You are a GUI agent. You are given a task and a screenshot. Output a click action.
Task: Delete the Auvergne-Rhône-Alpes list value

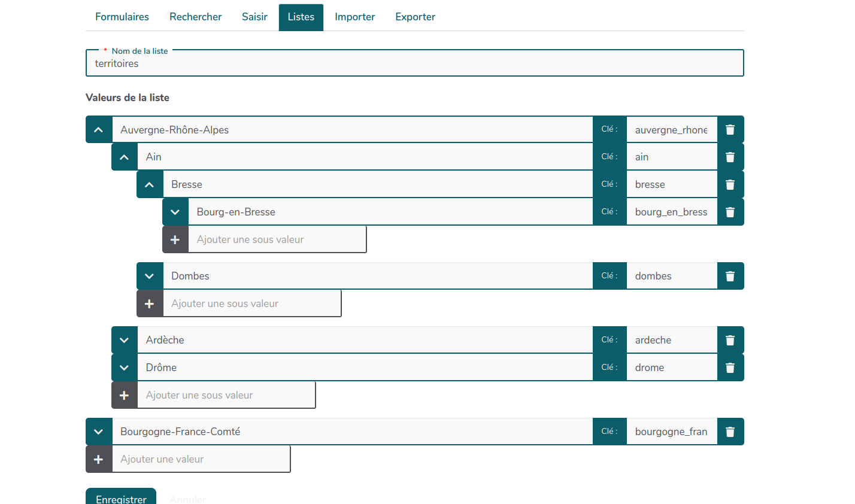point(730,129)
